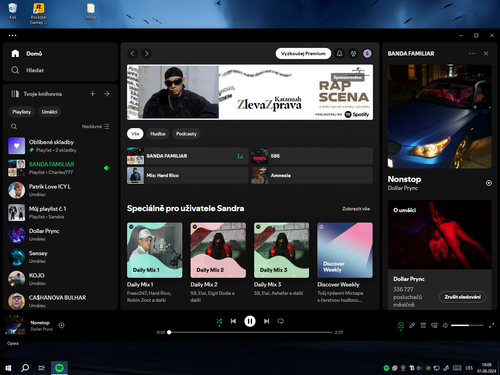500x375 pixels.
Task: Open full screen player view
Action: (x=491, y=325)
